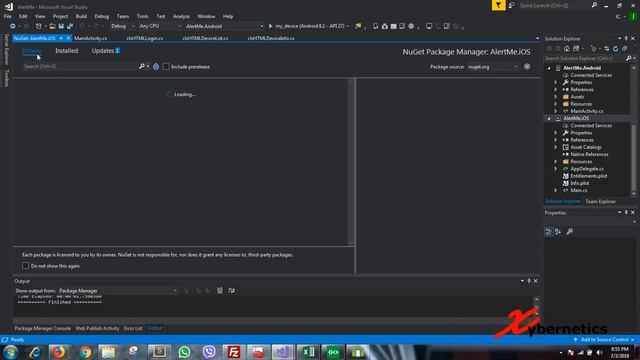Open Show output from dropdown
The height and width of the screenshot is (360, 640).
[118, 291]
